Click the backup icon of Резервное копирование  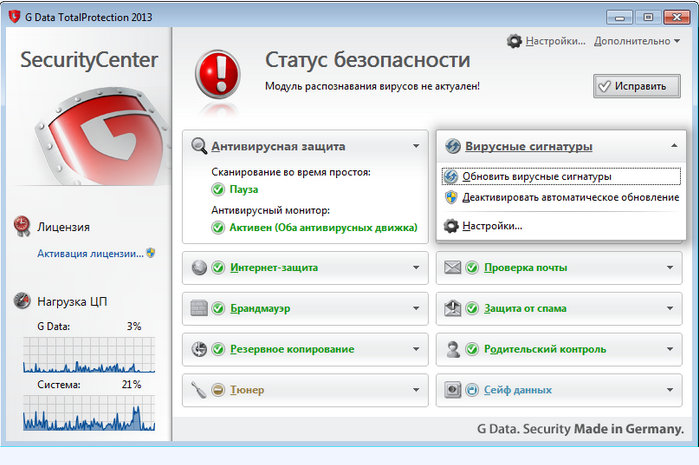pos(199,349)
